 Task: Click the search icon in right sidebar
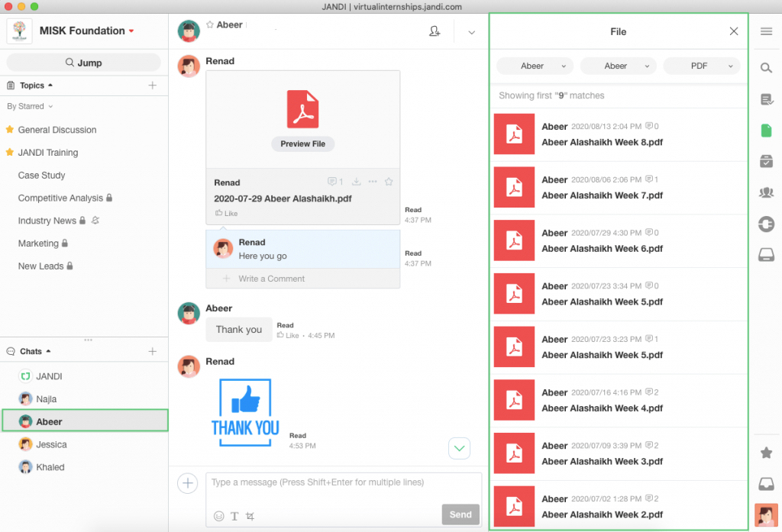click(x=766, y=68)
